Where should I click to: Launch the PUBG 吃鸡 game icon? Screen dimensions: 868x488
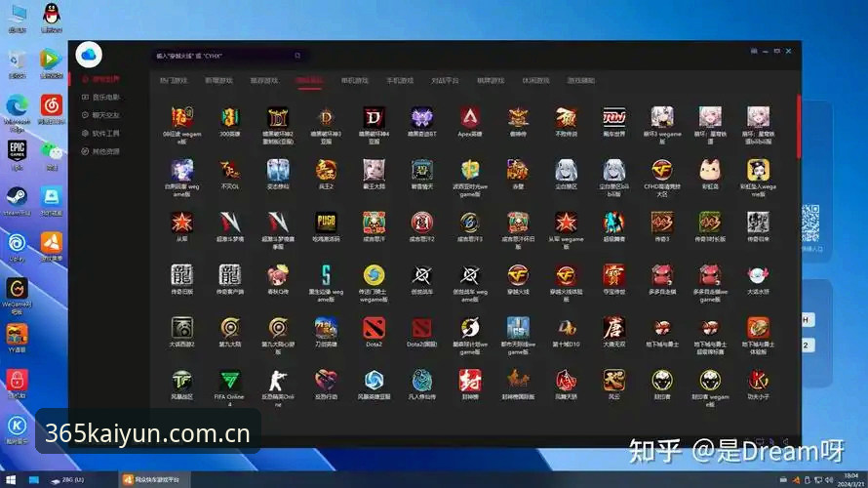point(326,223)
